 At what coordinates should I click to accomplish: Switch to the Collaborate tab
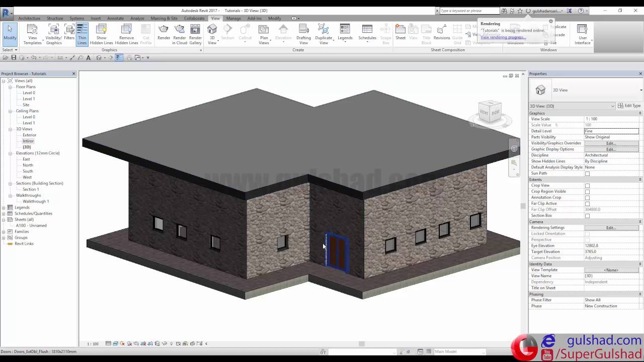194,19
